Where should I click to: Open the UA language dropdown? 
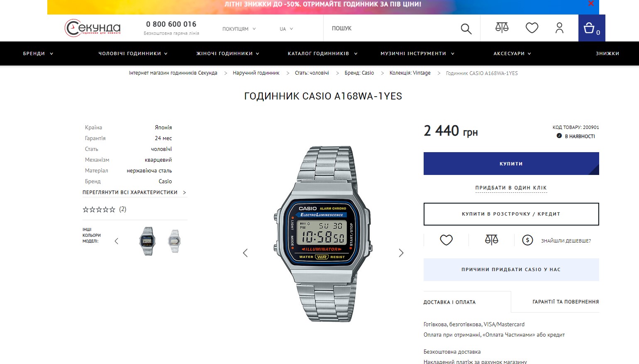click(286, 29)
